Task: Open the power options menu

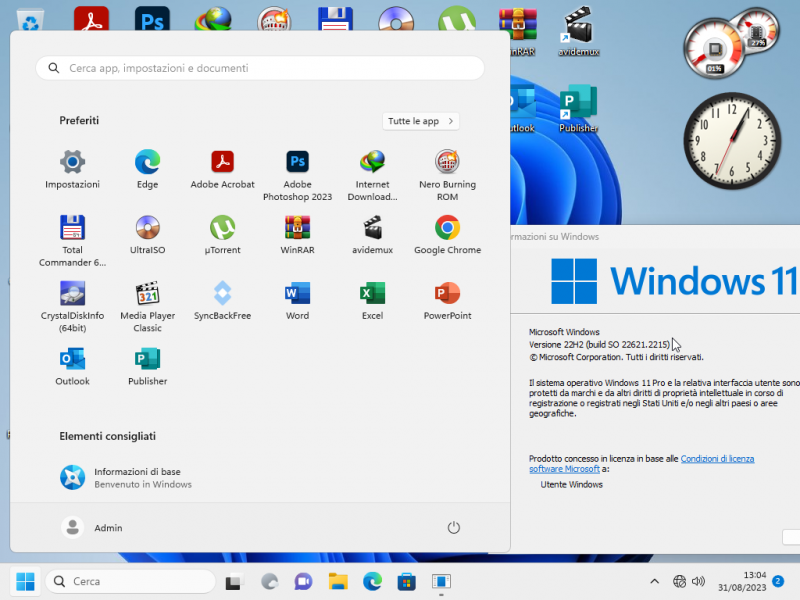Action: pyautogui.click(x=453, y=527)
